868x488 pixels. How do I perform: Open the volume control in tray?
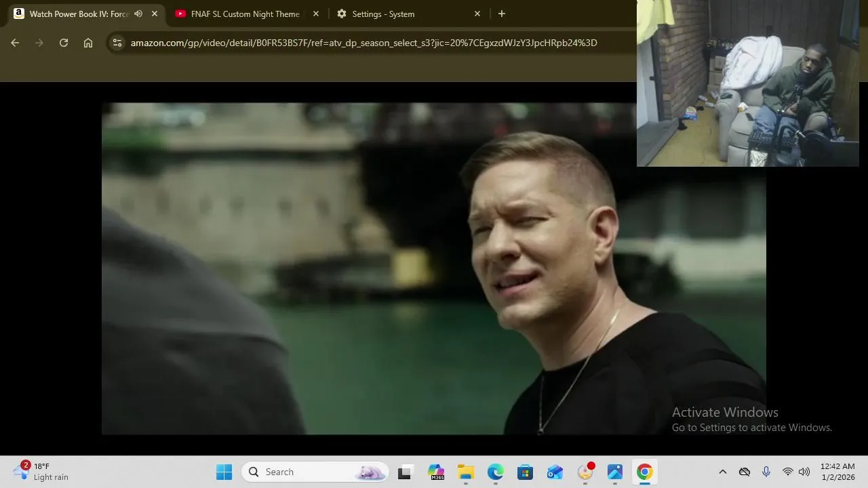804,472
